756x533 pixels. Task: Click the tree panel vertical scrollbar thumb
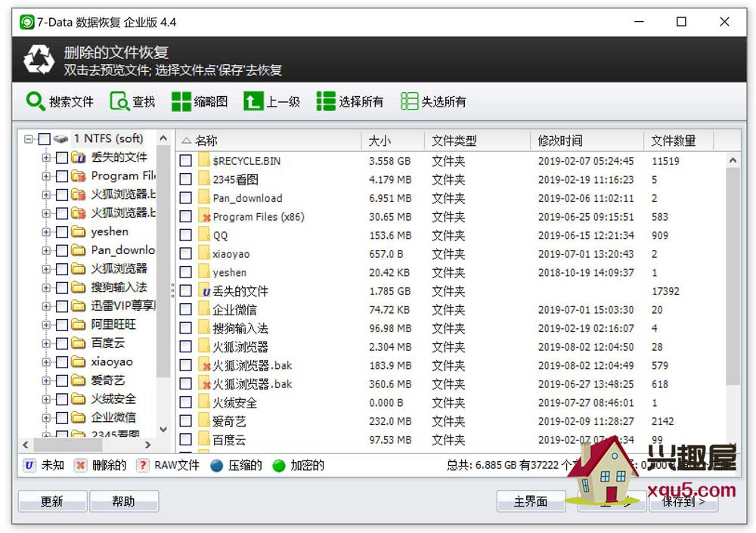pos(163,261)
